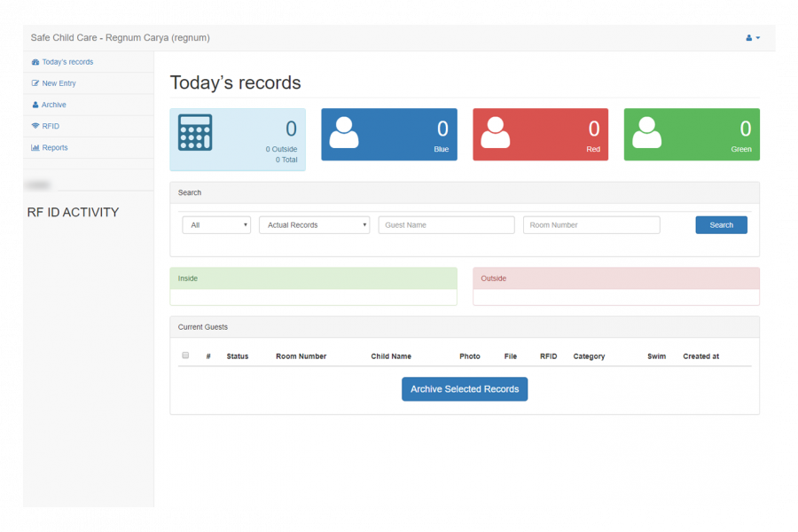
Task: Click the person icon on the Red card
Action: click(495, 133)
